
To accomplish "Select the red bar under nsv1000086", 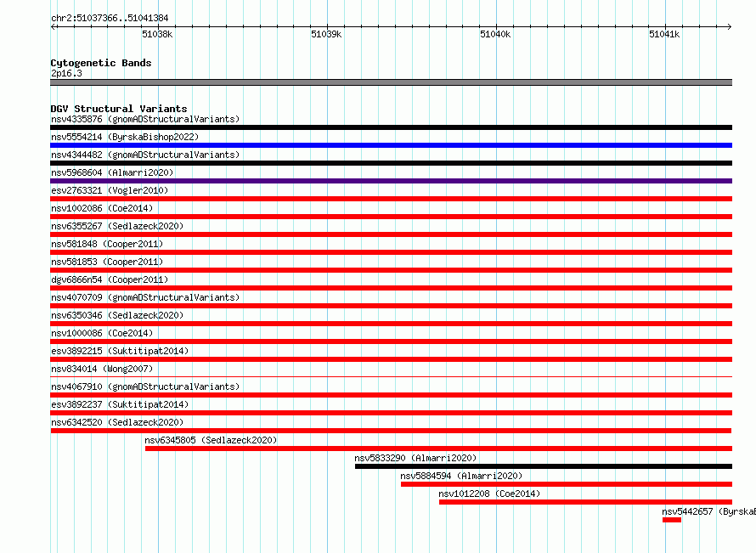I will [x=391, y=341].
